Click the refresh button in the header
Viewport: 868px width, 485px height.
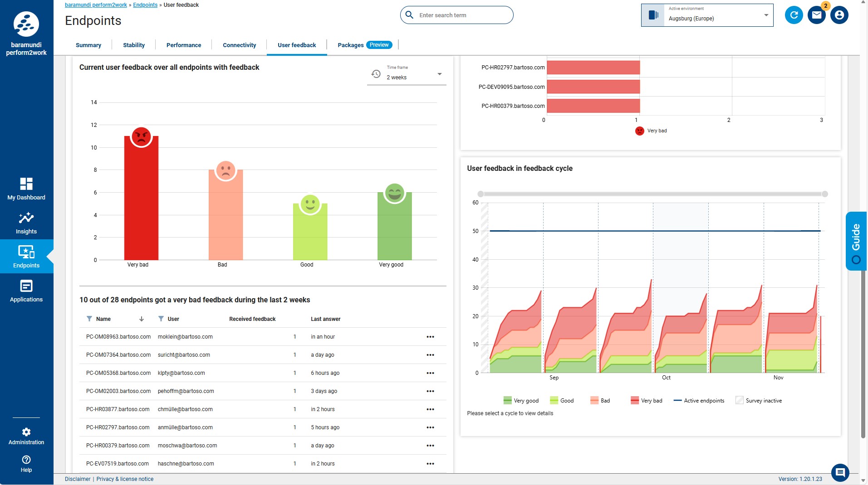(794, 15)
